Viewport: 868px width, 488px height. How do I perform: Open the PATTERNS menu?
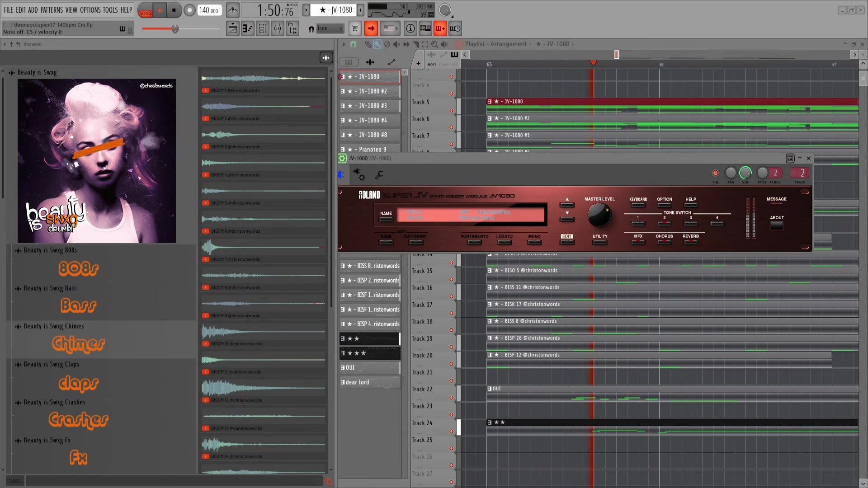tap(52, 10)
